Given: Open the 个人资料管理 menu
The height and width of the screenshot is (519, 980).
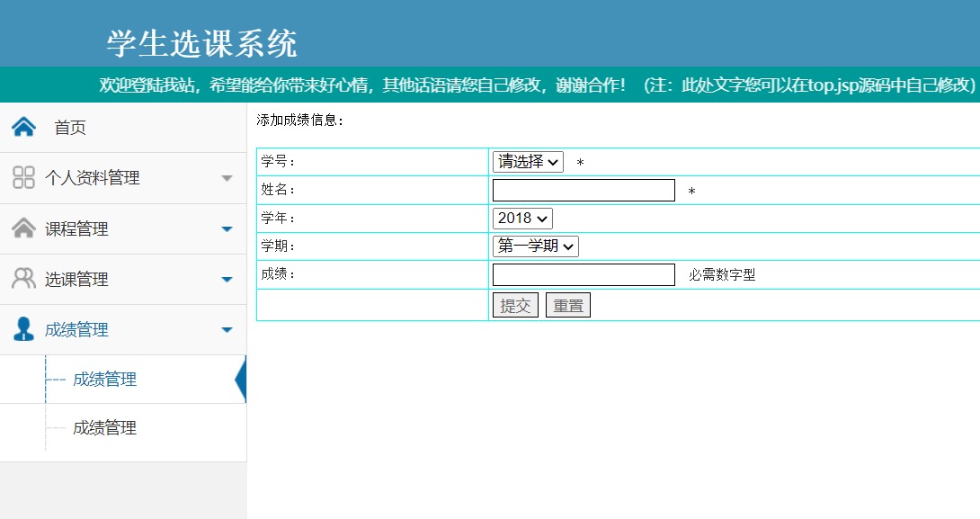Looking at the screenshot, I should (123, 178).
